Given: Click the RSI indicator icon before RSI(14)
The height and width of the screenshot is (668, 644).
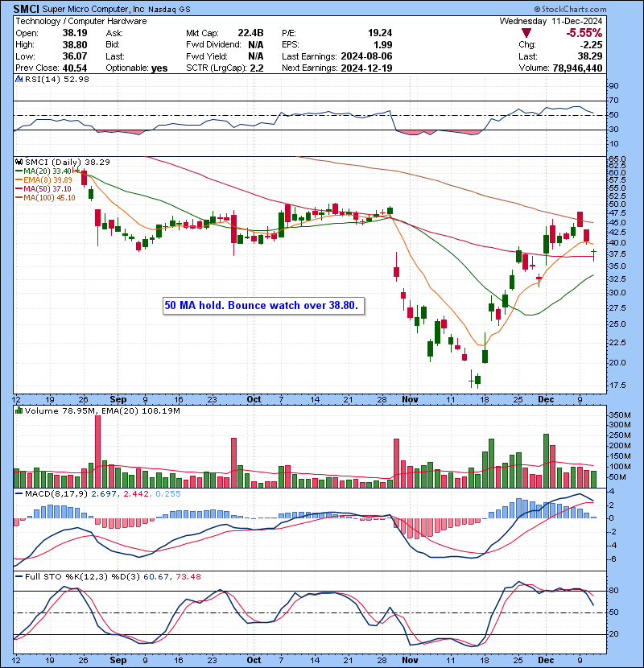Looking at the screenshot, I should [19, 79].
